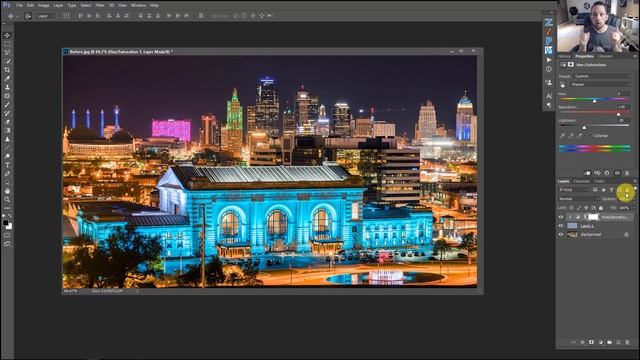This screenshot has width=640, height=360.
Task: Open the Auto-Select Layer dropdown
Action: tap(46, 16)
